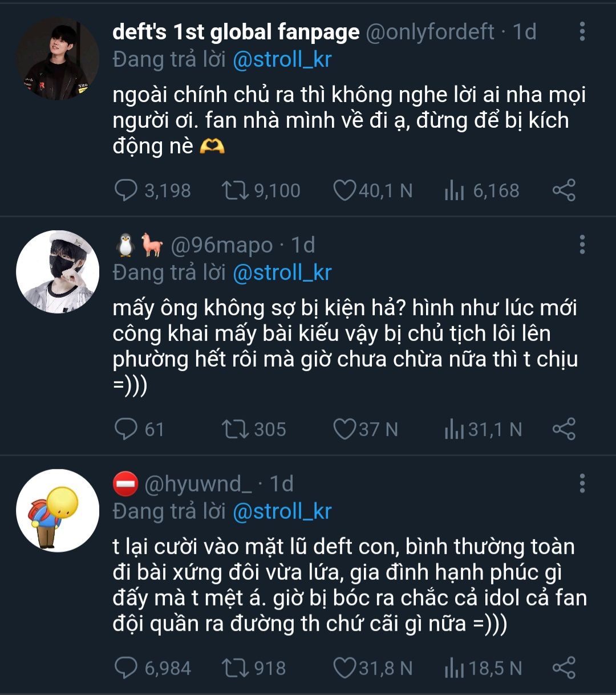The image size is (616, 695).
Task: Open @stroll_kr link in first tweet
Action: tap(282, 59)
